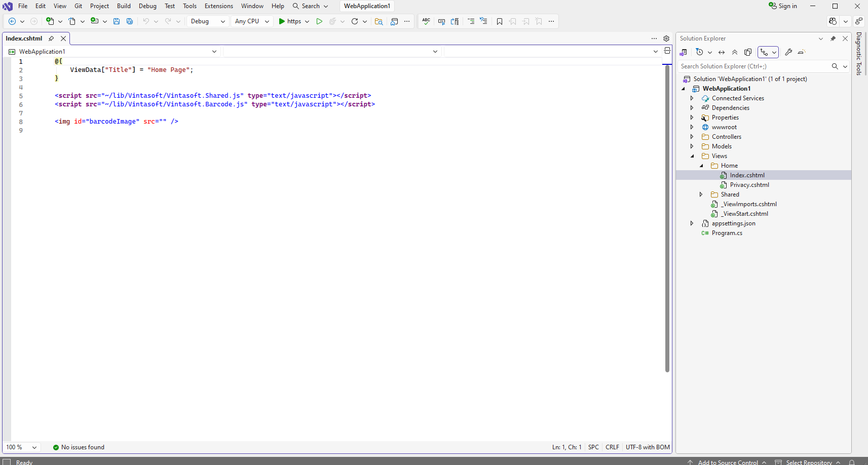Click the Find in Files toolbar icon
Screen dimensions: 868x465
coord(379,21)
